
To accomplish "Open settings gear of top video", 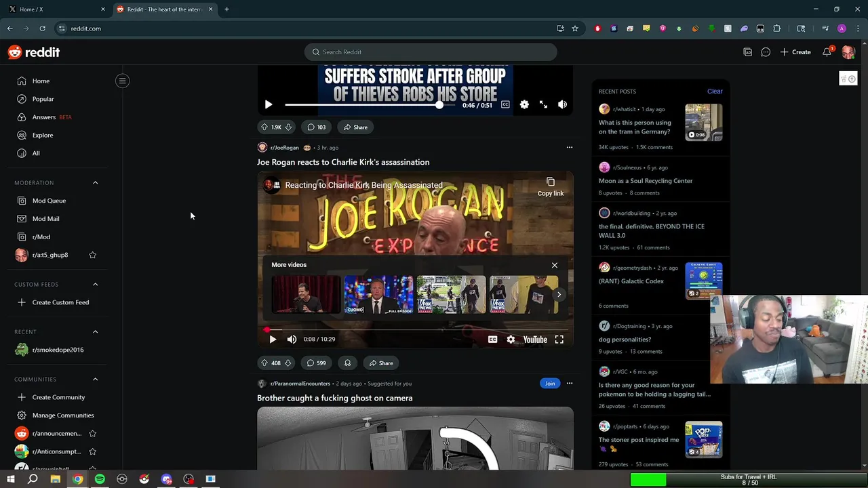I will (524, 104).
